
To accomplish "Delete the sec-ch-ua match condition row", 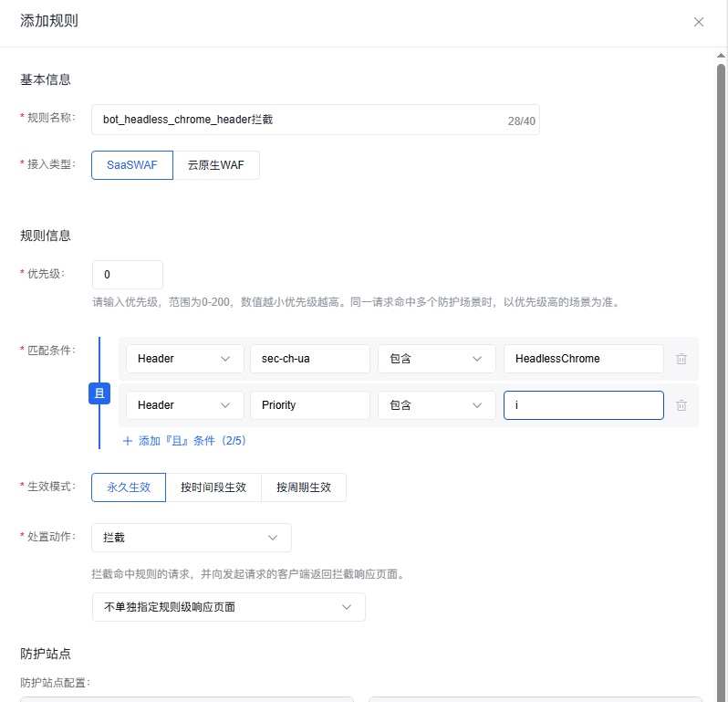I will click(681, 359).
